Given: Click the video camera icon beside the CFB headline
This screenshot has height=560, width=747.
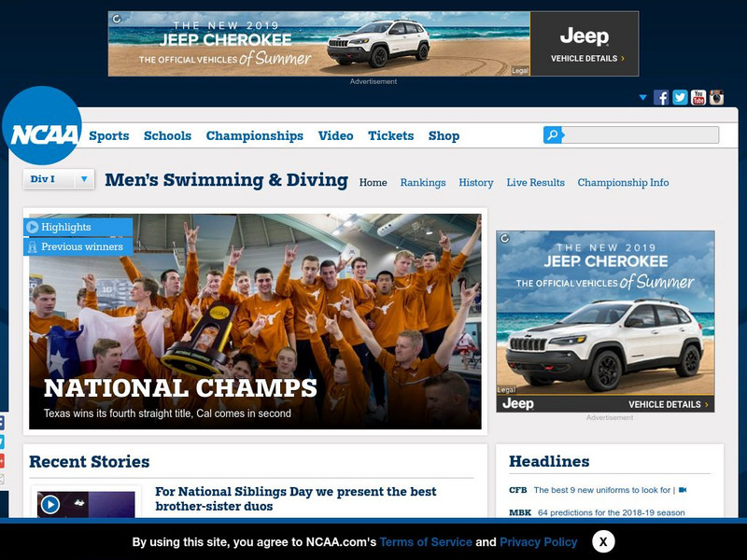Looking at the screenshot, I should tap(683, 490).
